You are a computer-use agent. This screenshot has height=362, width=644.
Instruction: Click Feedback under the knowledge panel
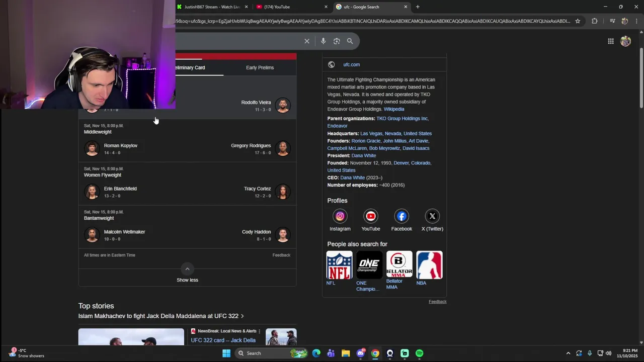click(438, 302)
